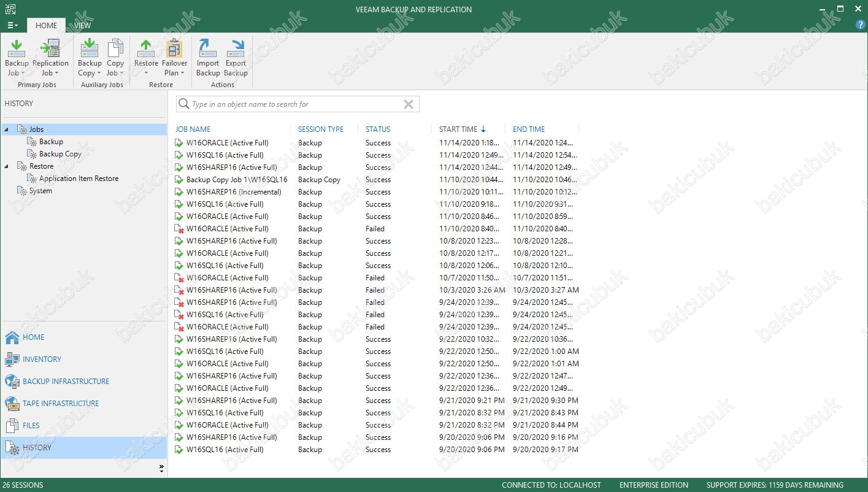Open the TAPE INFRASTRUCTURE pane

(84, 404)
